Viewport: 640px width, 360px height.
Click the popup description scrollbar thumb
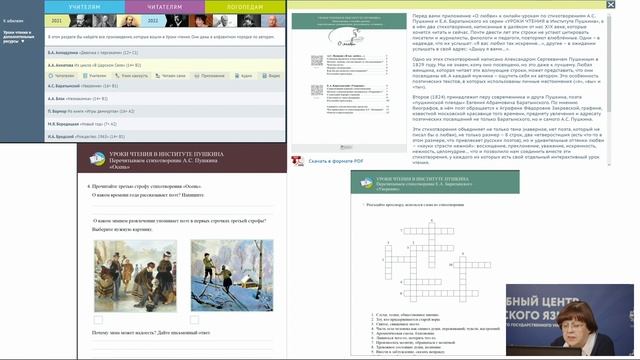pyautogui.click(x=609, y=65)
